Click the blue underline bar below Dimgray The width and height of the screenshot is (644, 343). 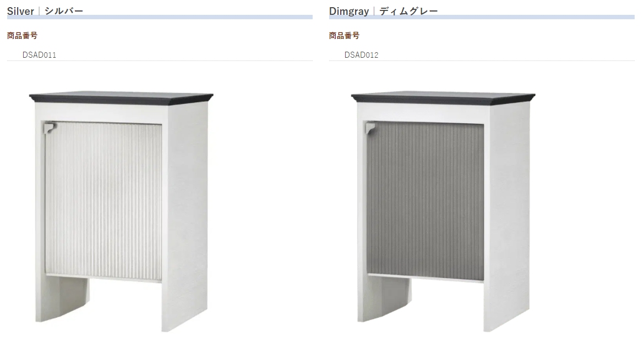[482, 17]
